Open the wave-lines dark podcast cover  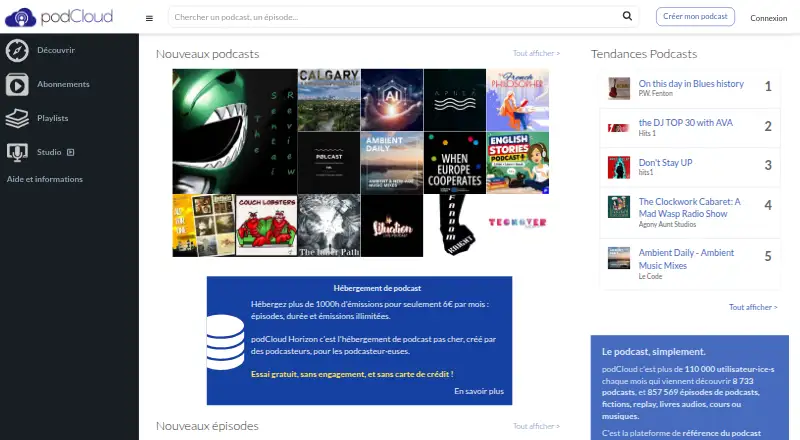pyautogui.click(x=455, y=100)
